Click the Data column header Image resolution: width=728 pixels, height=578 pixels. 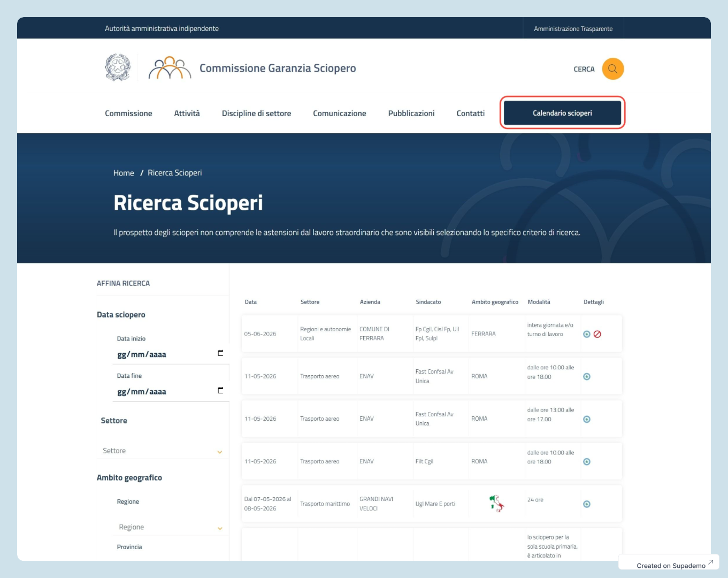click(x=251, y=302)
